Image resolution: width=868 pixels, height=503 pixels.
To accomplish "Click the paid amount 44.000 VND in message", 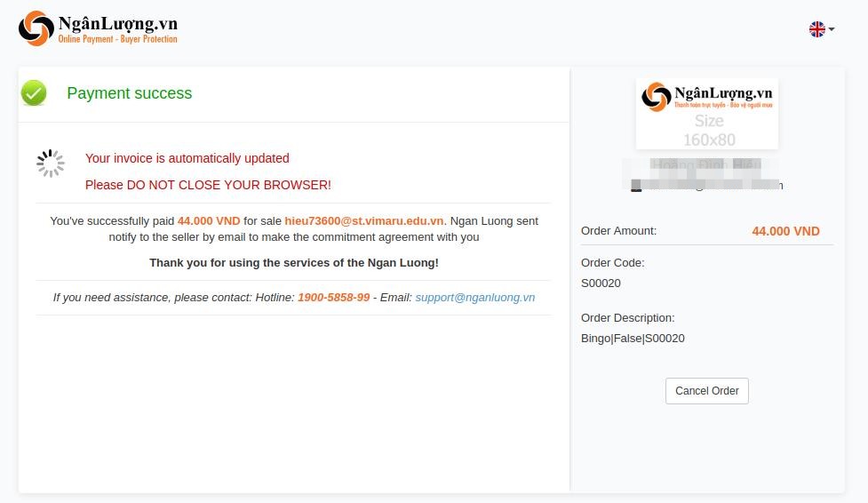I will click(209, 221).
